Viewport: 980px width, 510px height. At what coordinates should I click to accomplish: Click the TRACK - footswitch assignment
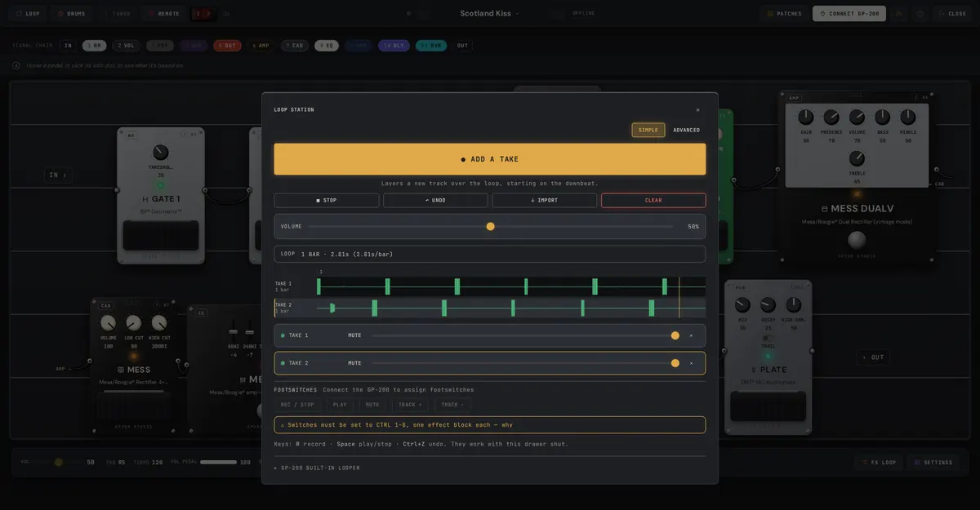452,404
